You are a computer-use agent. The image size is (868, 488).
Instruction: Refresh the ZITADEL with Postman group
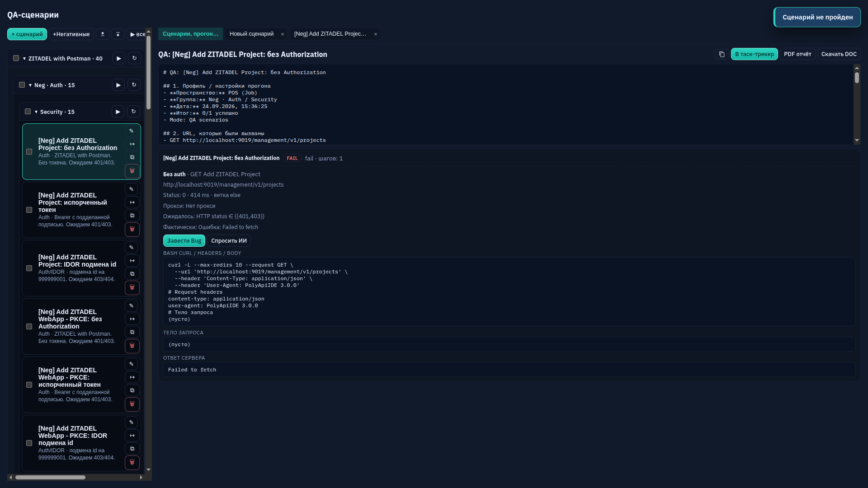(134, 58)
